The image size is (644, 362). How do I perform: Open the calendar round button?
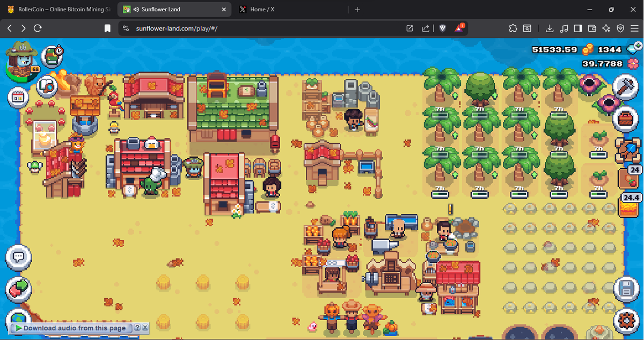(18, 98)
